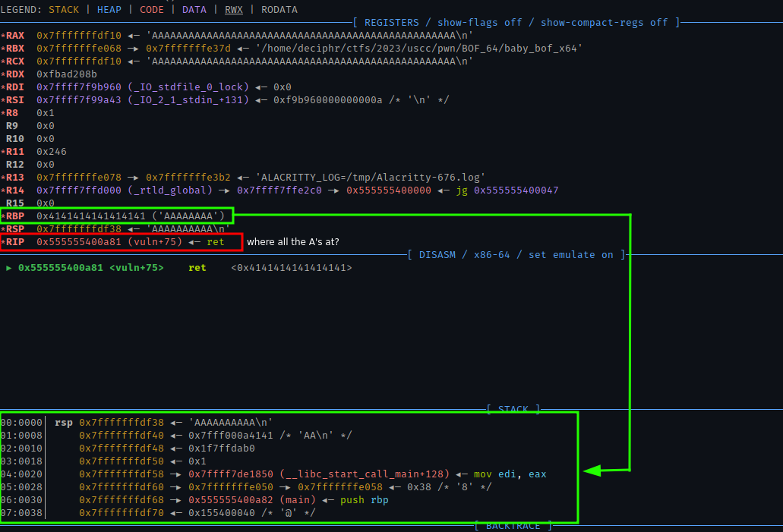Select stack value 0x7fff000a4141
The width and height of the screenshot is (783, 532).
pos(231,435)
